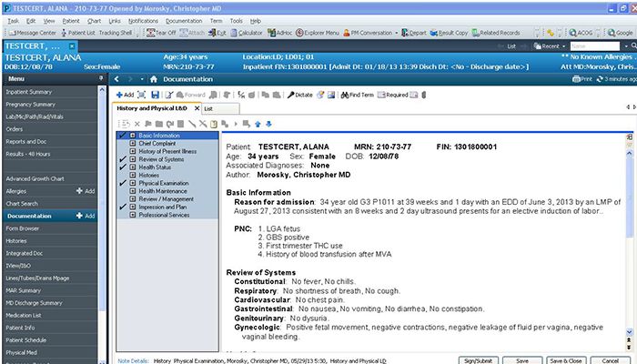The height and width of the screenshot is (364, 637).
Task: Click the Save disk icon in documentation toolbar
Action: [x=155, y=95]
